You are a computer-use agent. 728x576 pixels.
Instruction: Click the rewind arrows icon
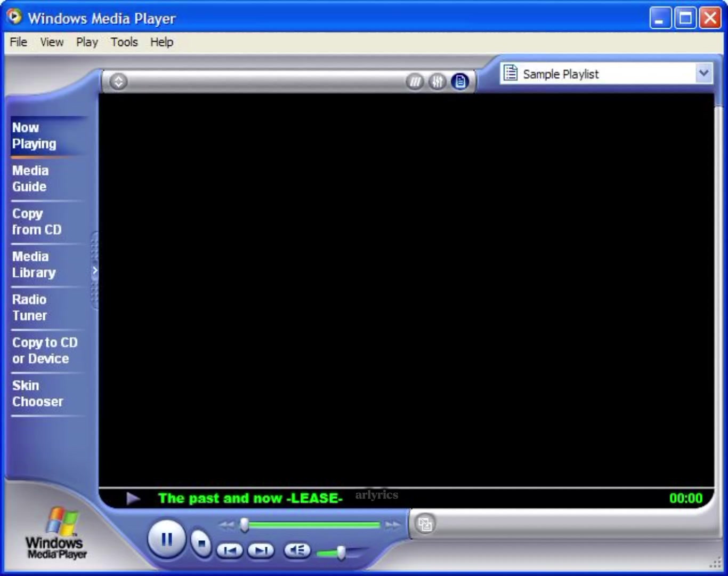(x=227, y=525)
